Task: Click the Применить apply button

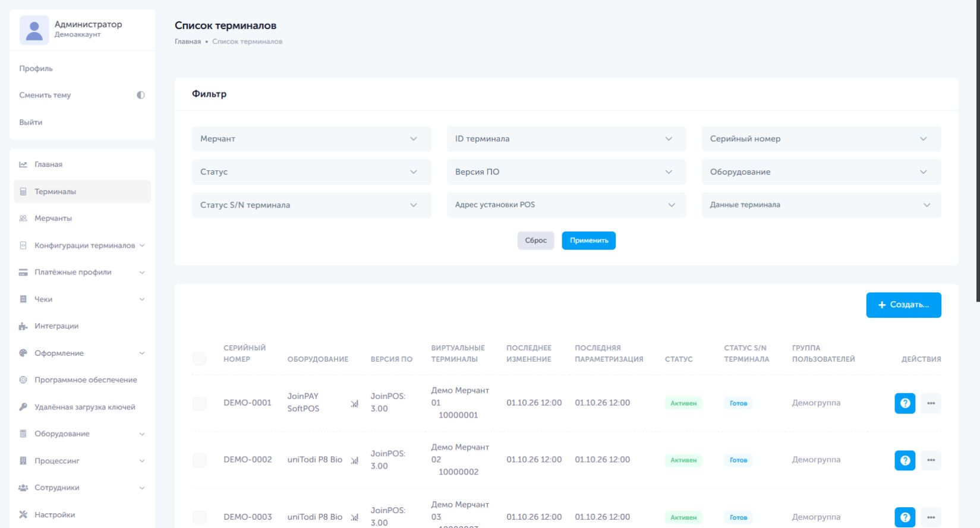Action: pyautogui.click(x=589, y=241)
